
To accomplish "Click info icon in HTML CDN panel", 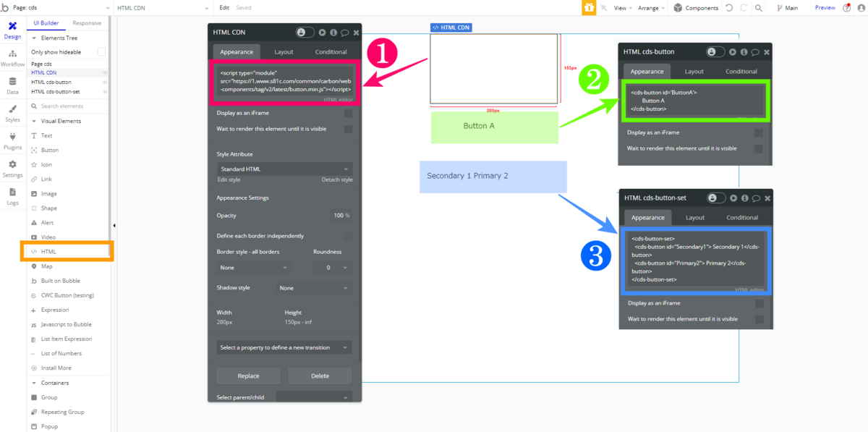I will coord(333,33).
